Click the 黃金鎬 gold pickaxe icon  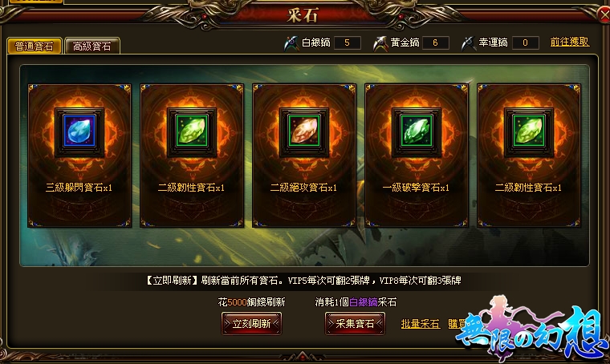pos(380,42)
